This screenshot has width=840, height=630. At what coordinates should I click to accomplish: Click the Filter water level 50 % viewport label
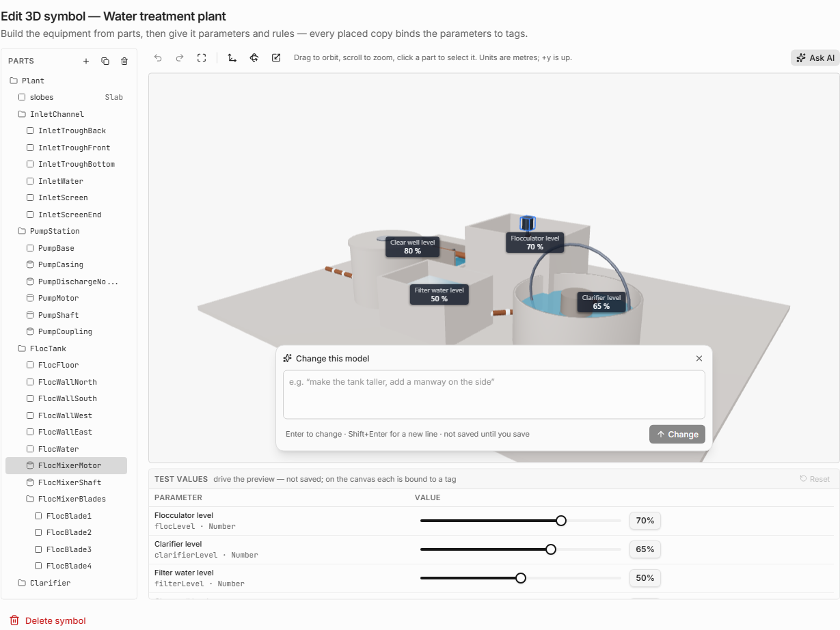439,295
